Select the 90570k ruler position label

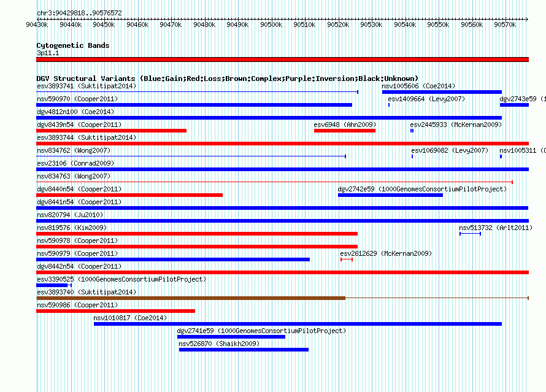point(505,25)
